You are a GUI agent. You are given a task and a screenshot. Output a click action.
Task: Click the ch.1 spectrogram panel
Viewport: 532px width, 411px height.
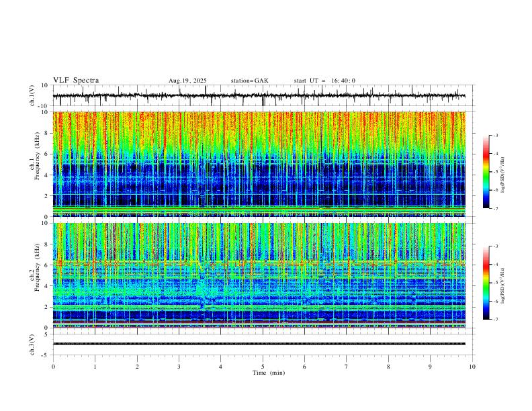pyautogui.click(x=259, y=164)
